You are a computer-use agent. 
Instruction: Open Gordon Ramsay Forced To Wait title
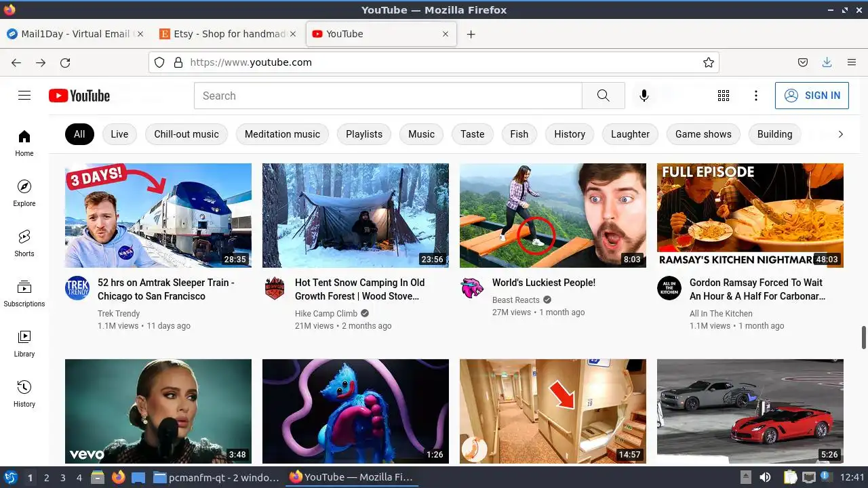pos(757,289)
